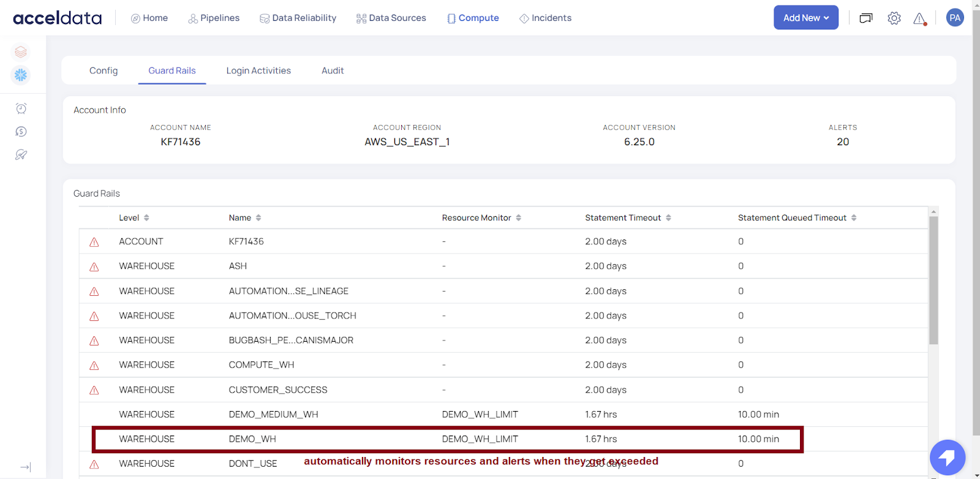The image size is (980, 479).
Task: Select the ASH warehouse name
Action: click(x=238, y=266)
